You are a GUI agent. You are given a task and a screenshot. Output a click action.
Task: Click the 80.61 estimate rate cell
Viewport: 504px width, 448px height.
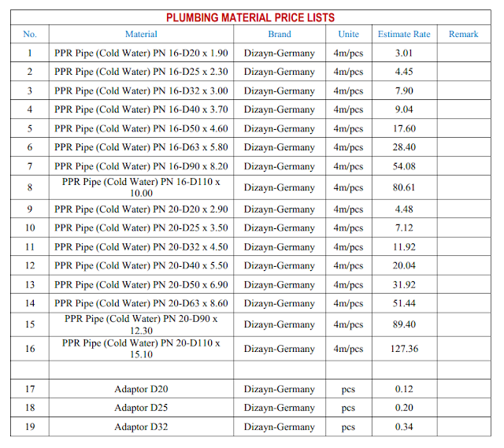(404, 187)
